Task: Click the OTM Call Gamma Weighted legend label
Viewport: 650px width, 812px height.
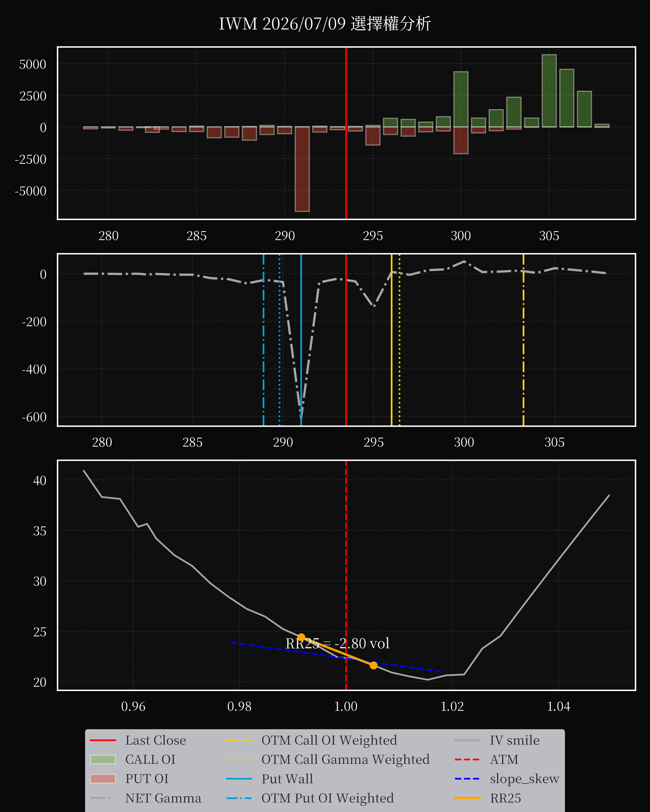Action: click(346, 760)
